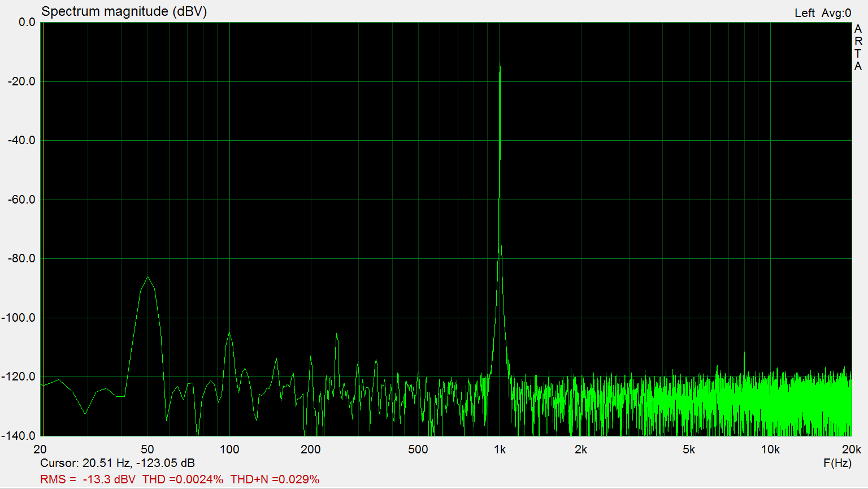Viewport: 868px width, 489px height.
Task: Click the '0.0' y-axis label
Action: point(27,23)
